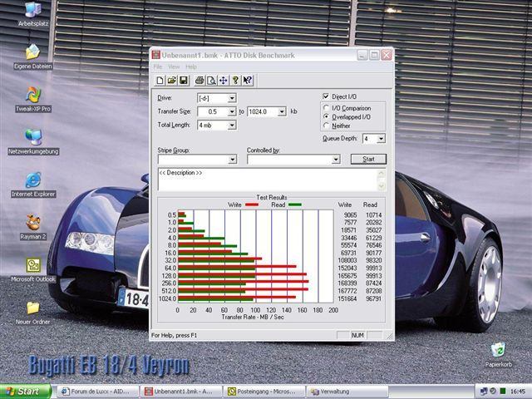This screenshot has height=399, width=532.
Task: Click the write value 9065
Action: (350, 215)
